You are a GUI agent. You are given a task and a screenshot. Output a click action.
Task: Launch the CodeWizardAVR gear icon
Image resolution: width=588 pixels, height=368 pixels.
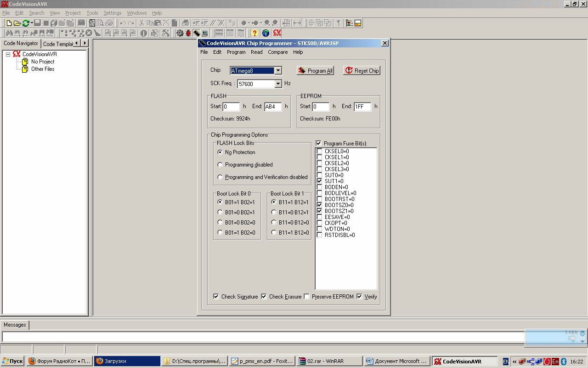(x=179, y=33)
